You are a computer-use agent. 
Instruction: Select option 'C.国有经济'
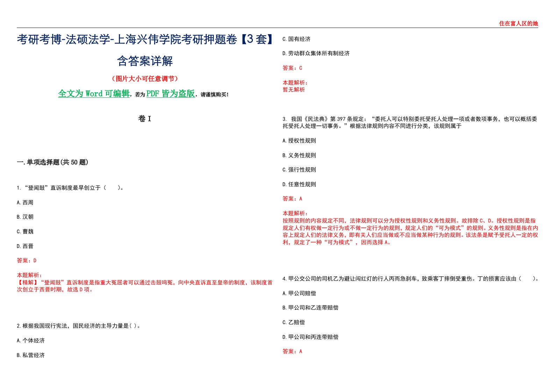pos(297,39)
